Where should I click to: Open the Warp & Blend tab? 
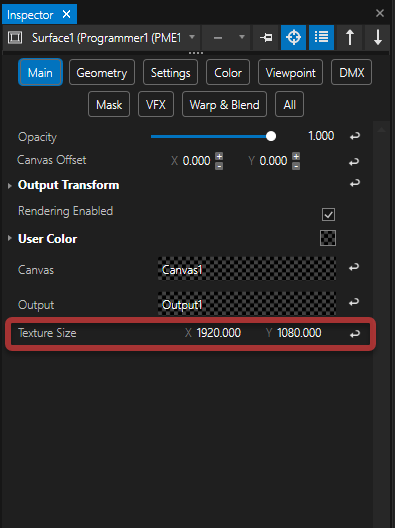click(224, 104)
